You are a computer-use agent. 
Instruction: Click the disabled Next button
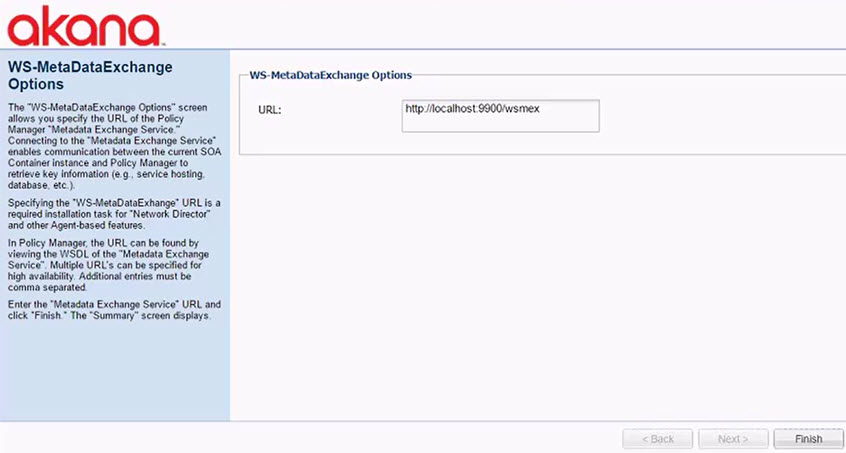[x=733, y=439]
